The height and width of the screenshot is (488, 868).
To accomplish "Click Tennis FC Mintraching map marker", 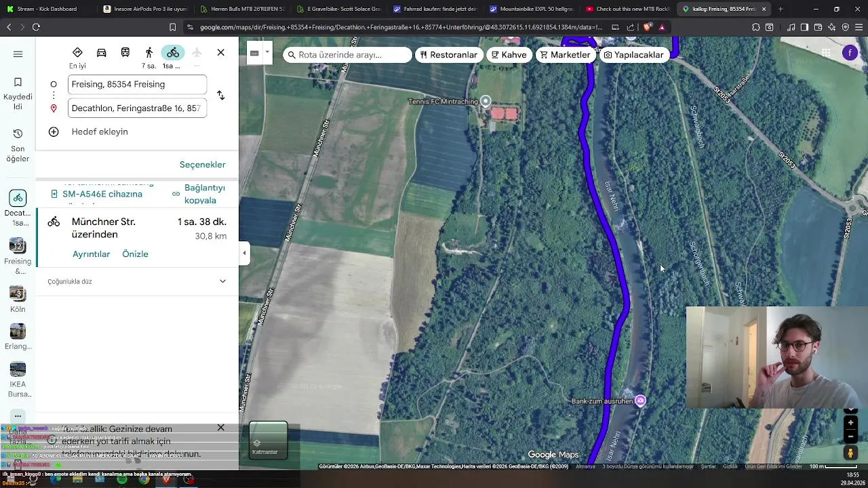I will (486, 101).
